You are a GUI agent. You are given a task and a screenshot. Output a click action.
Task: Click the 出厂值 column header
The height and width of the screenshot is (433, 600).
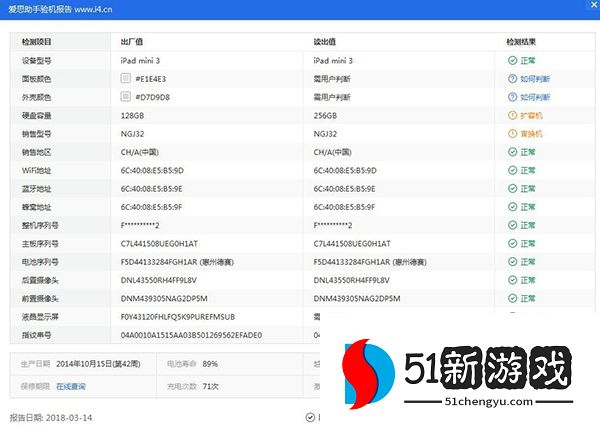(132, 42)
